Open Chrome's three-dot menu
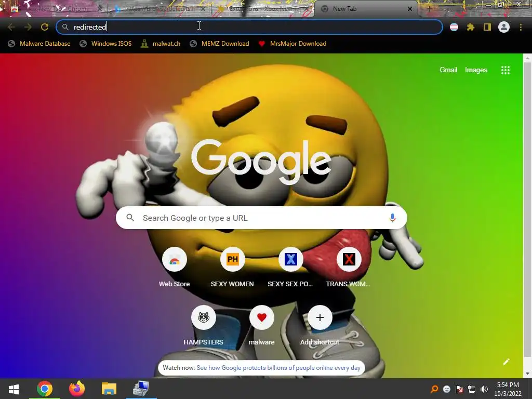The height and width of the screenshot is (399, 532). 521,27
